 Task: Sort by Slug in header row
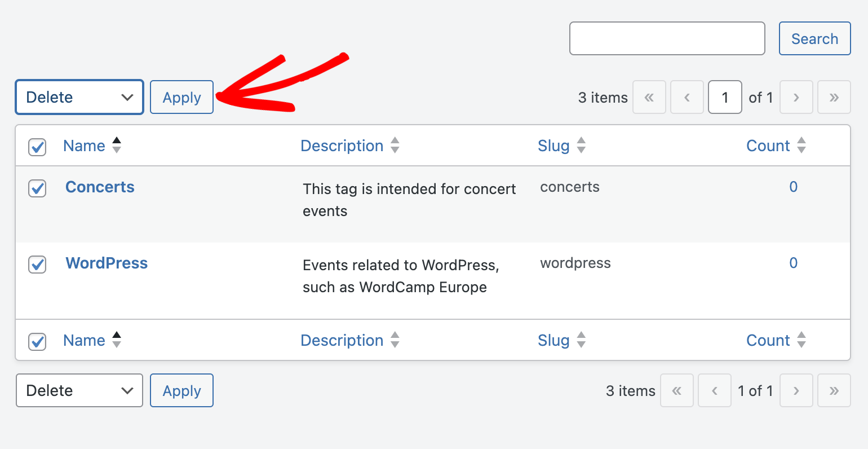pyautogui.click(x=553, y=146)
